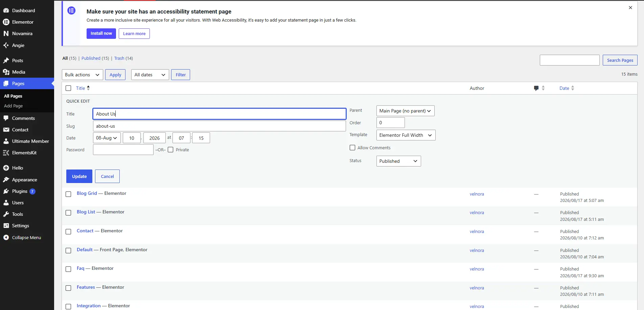Tick the Faq row checkbox

pos(68,269)
